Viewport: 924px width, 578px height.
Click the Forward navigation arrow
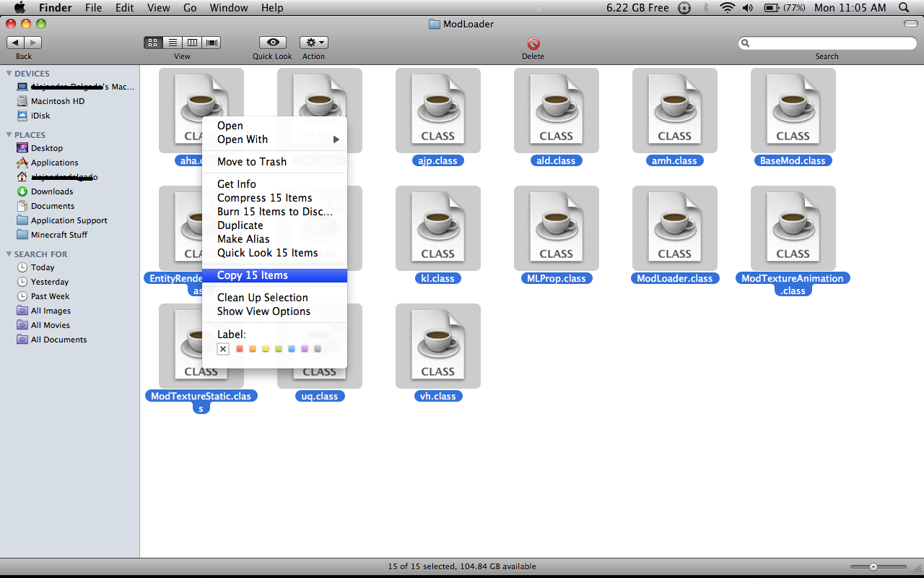coord(32,43)
